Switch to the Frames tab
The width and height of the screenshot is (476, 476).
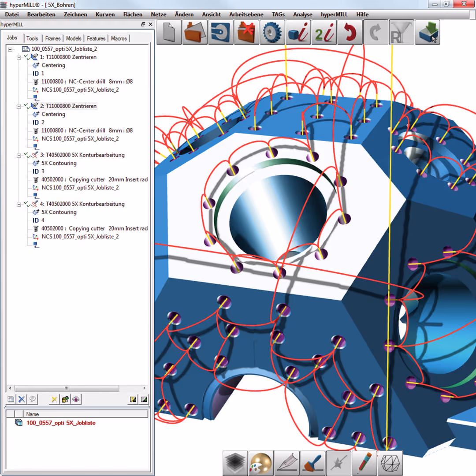(x=53, y=38)
